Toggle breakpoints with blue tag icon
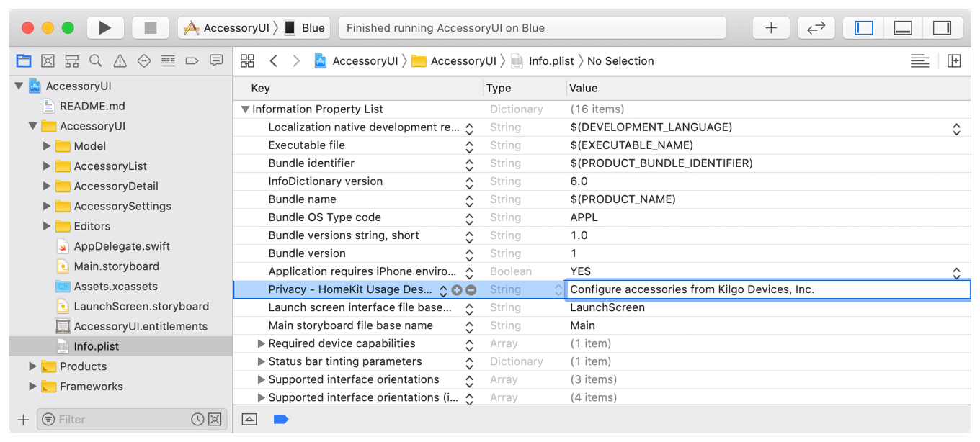 coord(281,419)
